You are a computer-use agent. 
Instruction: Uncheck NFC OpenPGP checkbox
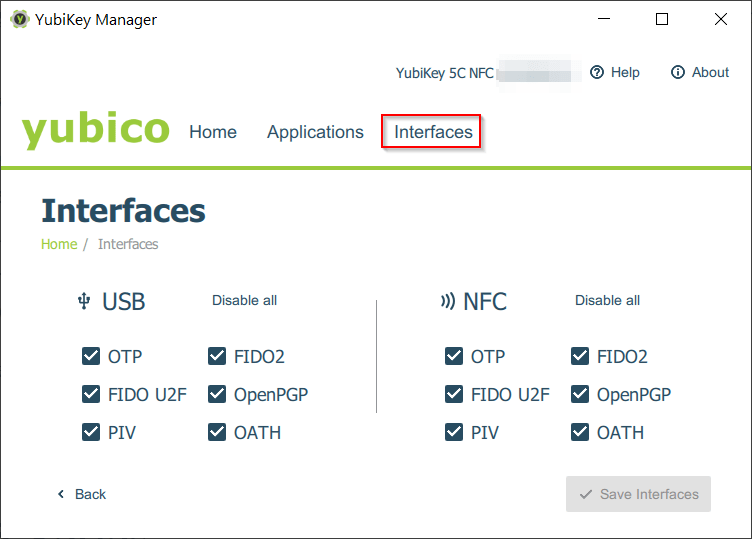click(x=580, y=395)
